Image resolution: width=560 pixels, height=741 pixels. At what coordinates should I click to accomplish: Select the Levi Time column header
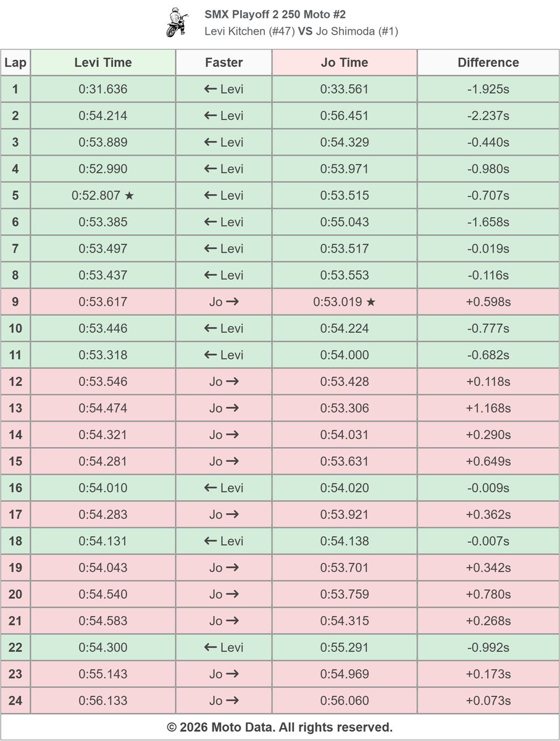click(x=103, y=62)
